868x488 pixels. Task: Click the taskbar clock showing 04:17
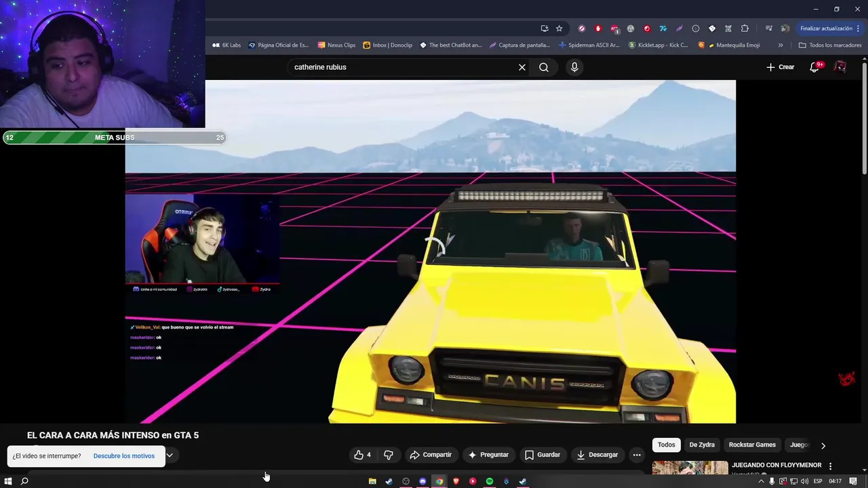(835, 481)
